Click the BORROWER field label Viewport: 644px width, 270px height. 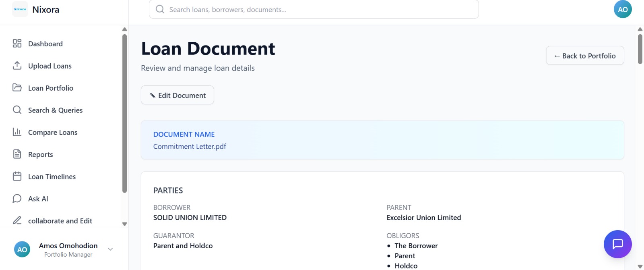(172, 208)
